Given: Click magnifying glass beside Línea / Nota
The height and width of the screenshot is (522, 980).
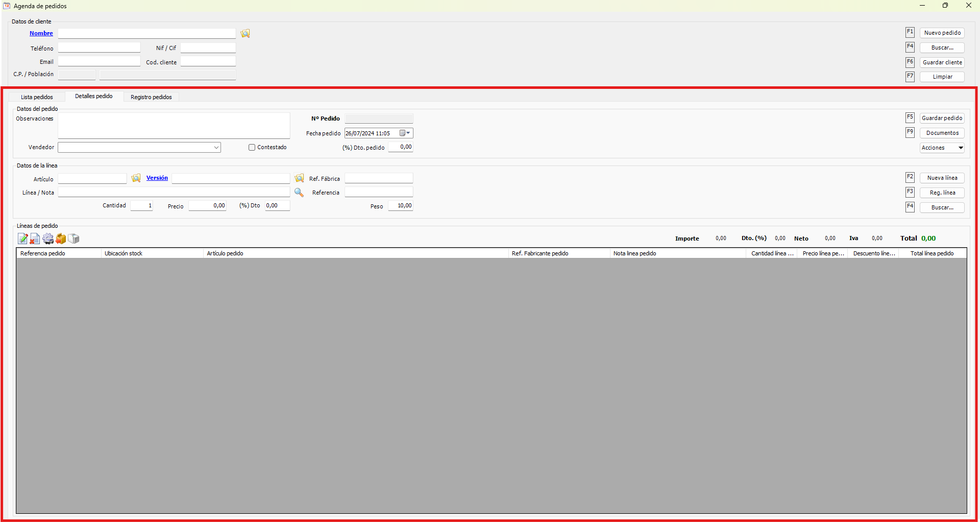Looking at the screenshot, I should (x=299, y=193).
